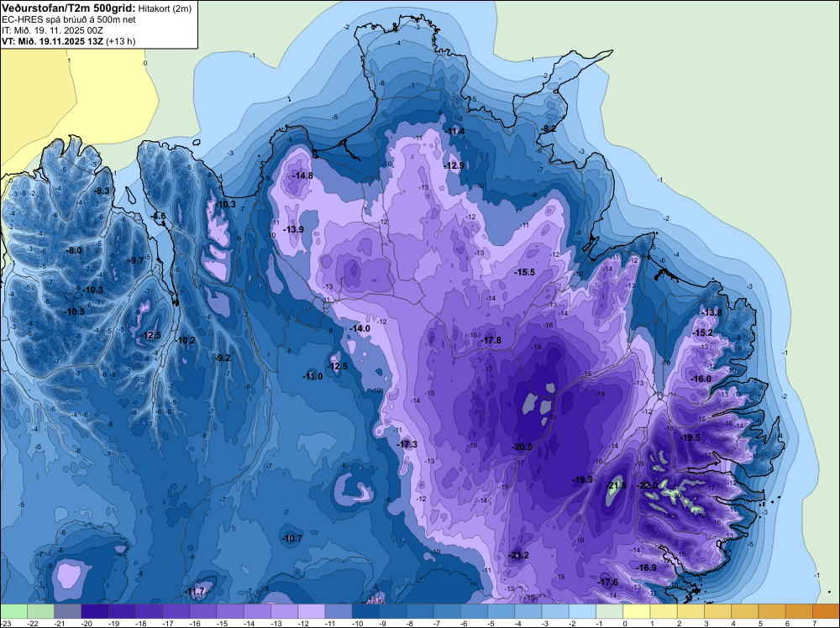Click the -11.4 temperature label

coord(454,131)
